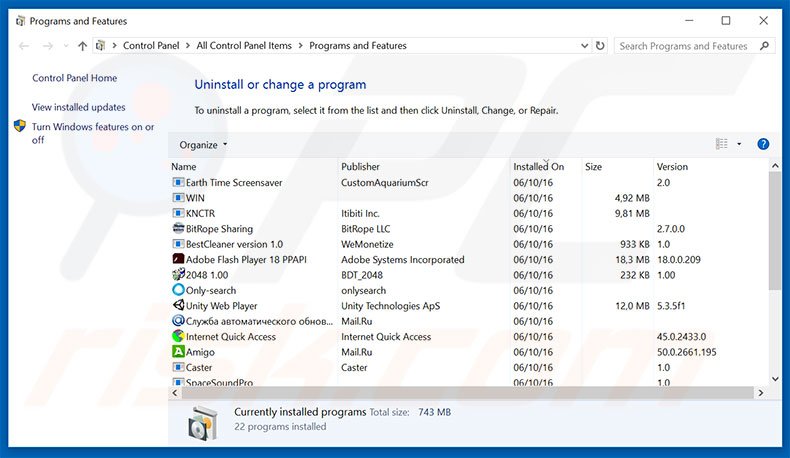The width and height of the screenshot is (790, 458).
Task: Click the vertical scrollbar thumb
Action: tap(775, 230)
